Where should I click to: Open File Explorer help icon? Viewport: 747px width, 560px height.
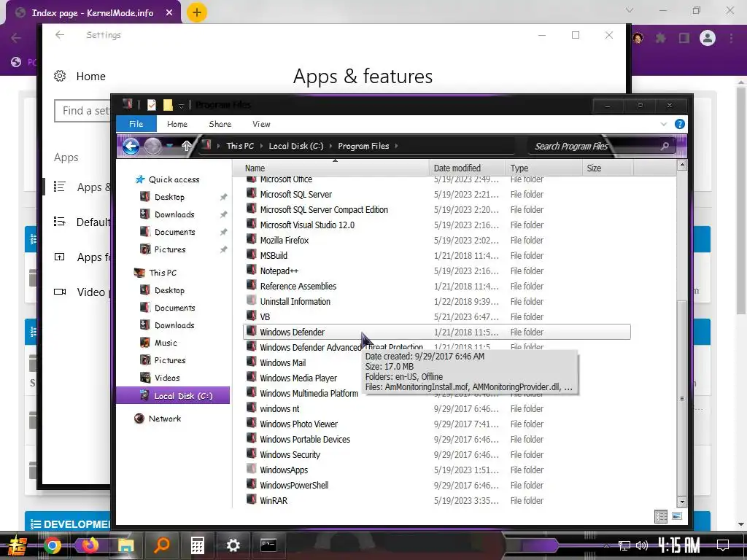(680, 124)
